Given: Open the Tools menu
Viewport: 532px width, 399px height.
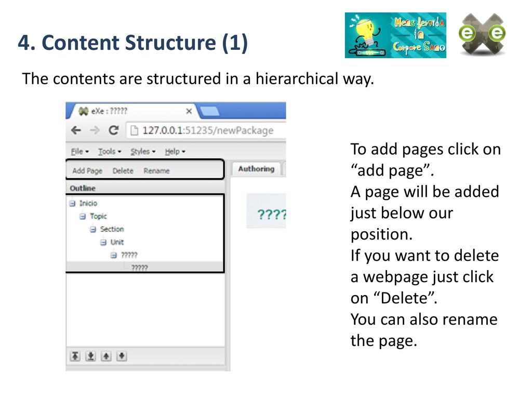Looking at the screenshot, I should pos(110,151).
